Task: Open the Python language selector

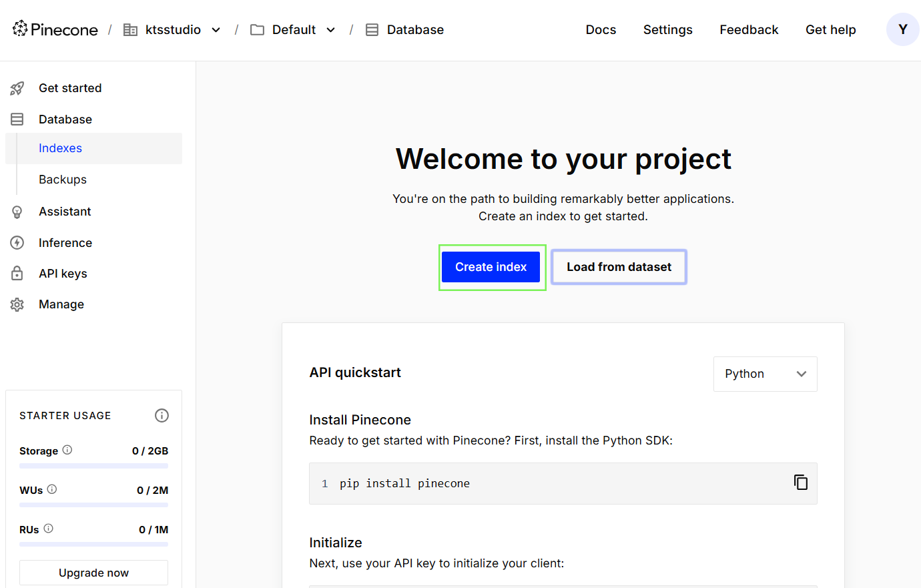Action: (765, 374)
